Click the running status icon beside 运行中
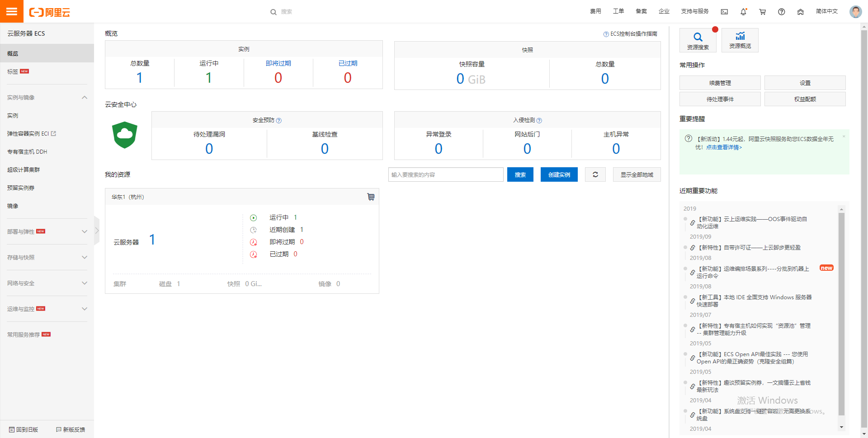Viewport: 868px width, 438px height. coord(254,218)
